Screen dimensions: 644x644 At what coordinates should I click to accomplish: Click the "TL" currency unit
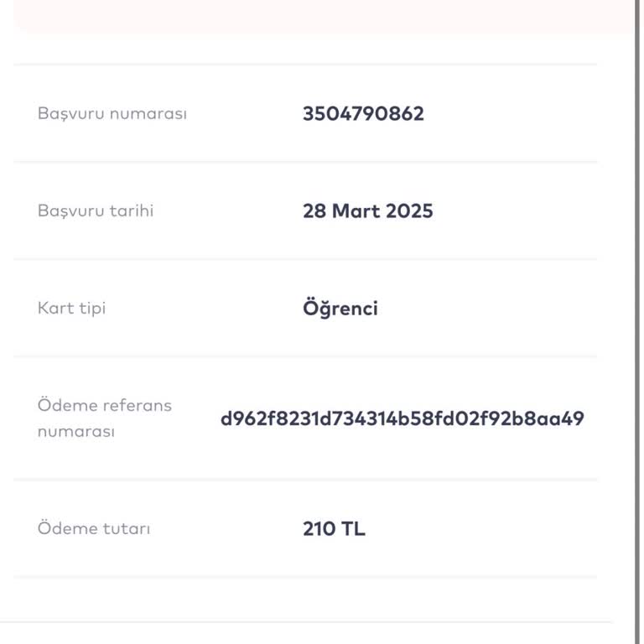353,530
